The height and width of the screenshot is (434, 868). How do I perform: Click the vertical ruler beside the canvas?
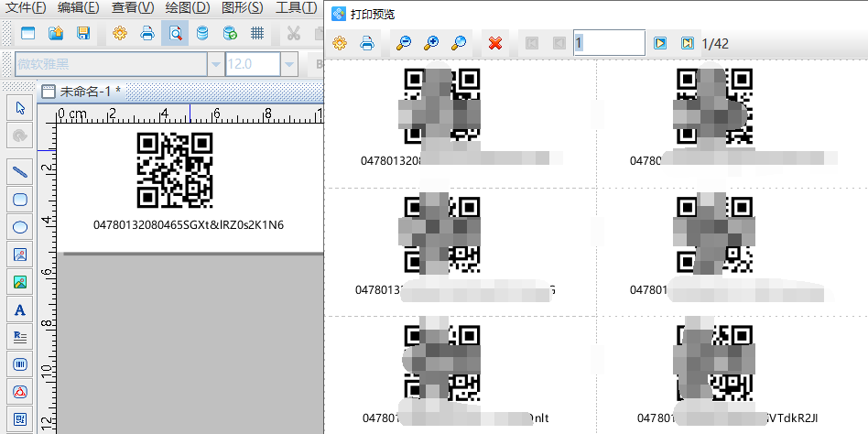tap(47, 277)
